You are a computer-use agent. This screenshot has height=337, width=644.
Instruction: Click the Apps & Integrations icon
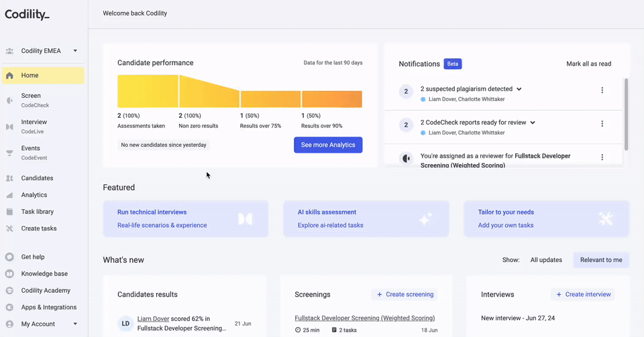tap(9, 308)
